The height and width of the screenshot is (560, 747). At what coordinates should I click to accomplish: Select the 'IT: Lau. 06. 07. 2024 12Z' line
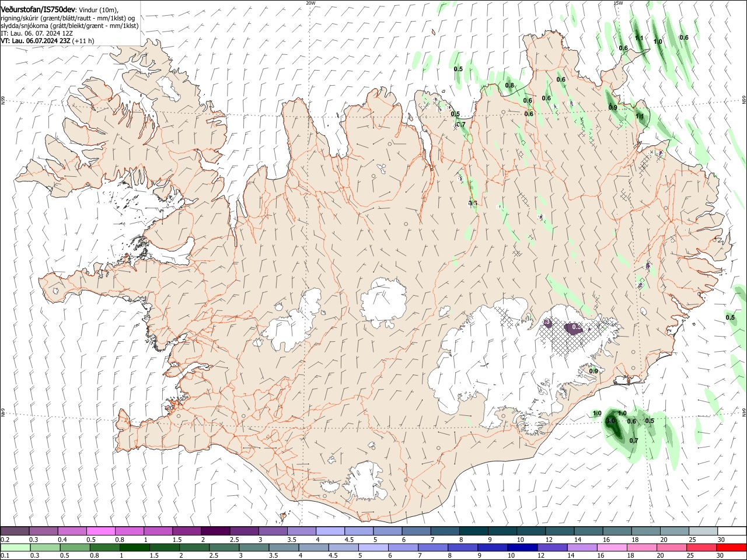click(x=37, y=33)
